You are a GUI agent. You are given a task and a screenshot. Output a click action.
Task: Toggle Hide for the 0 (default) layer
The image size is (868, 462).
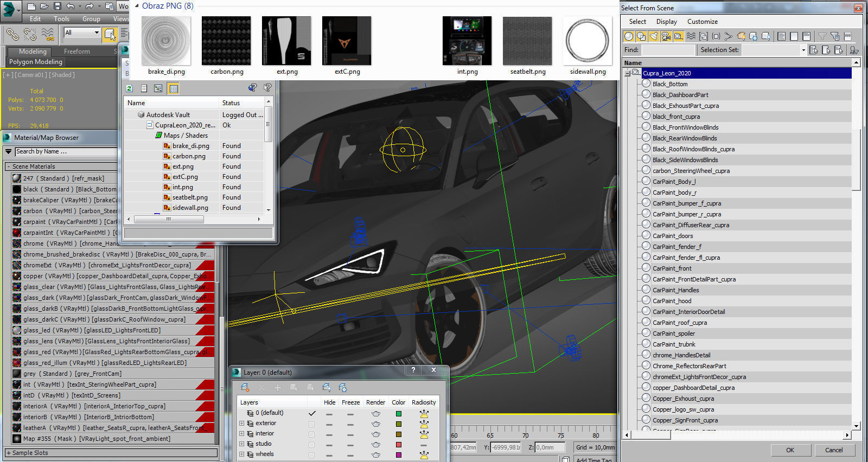pyautogui.click(x=329, y=414)
